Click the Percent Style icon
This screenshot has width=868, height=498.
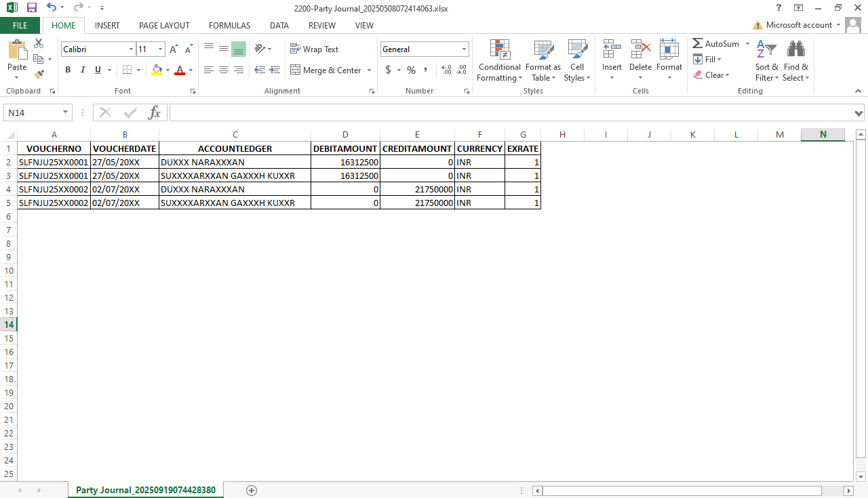coord(411,70)
